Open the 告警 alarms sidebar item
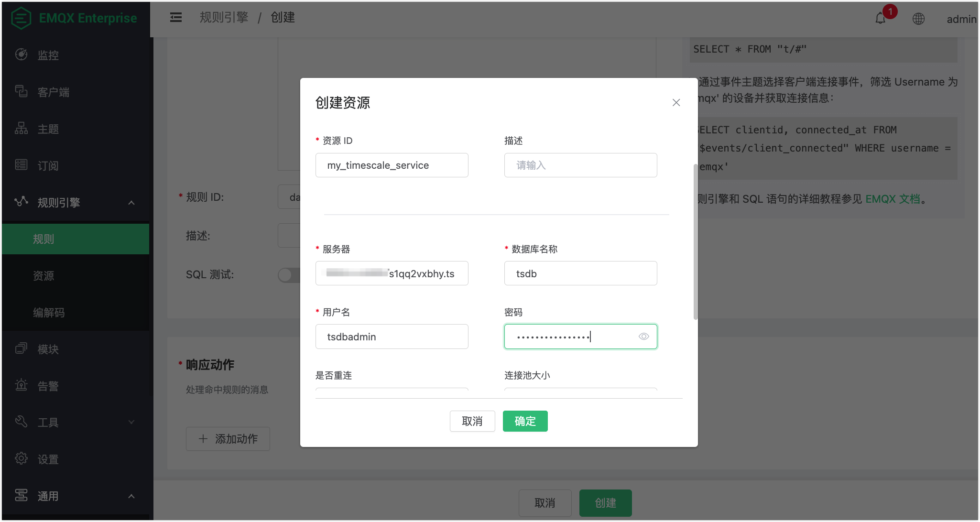 point(48,386)
